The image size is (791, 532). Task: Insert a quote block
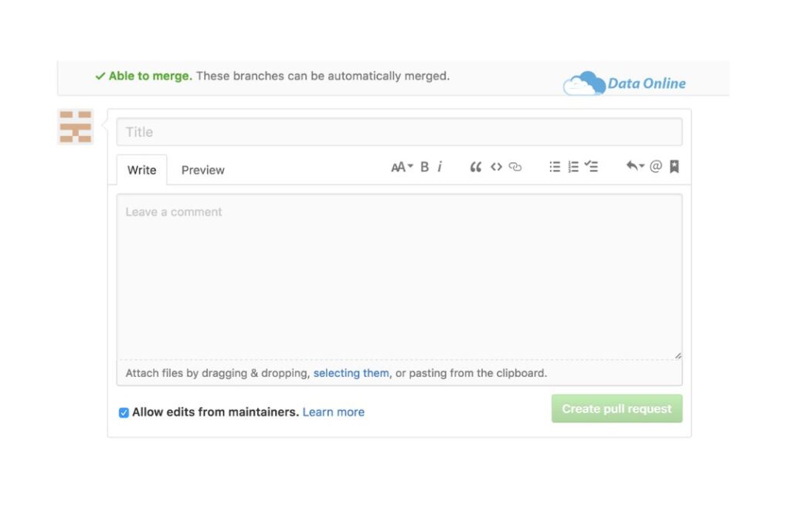[x=476, y=167]
